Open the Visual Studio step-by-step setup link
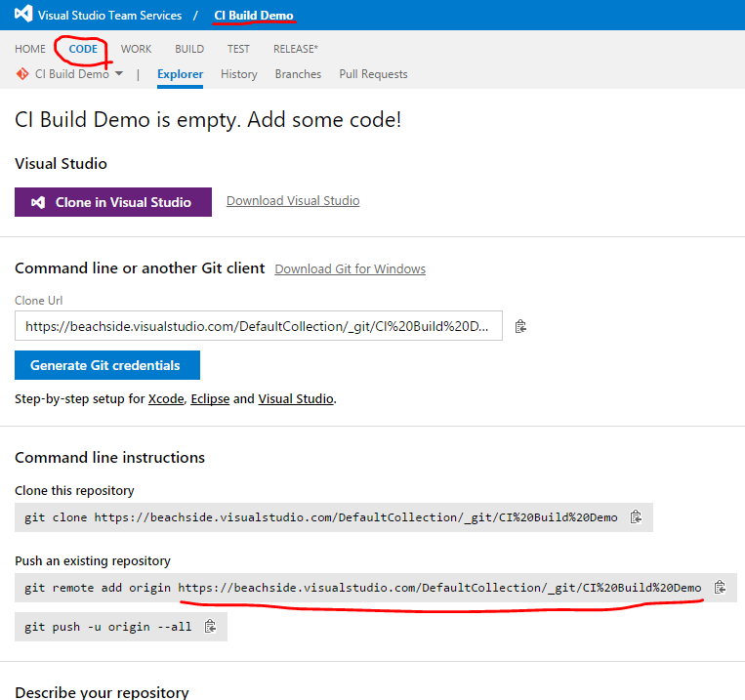745x700 pixels. click(296, 398)
